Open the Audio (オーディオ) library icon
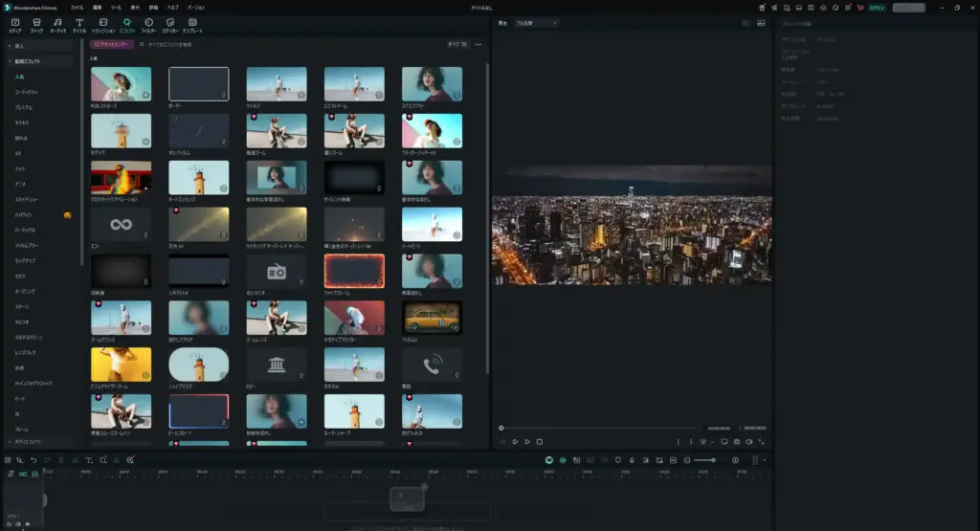The width and height of the screenshot is (980, 531). click(x=57, y=23)
